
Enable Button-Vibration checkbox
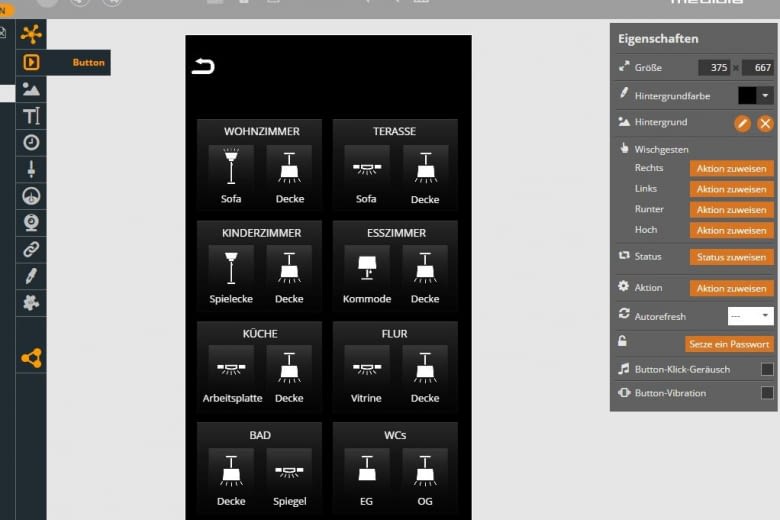[767, 393]
